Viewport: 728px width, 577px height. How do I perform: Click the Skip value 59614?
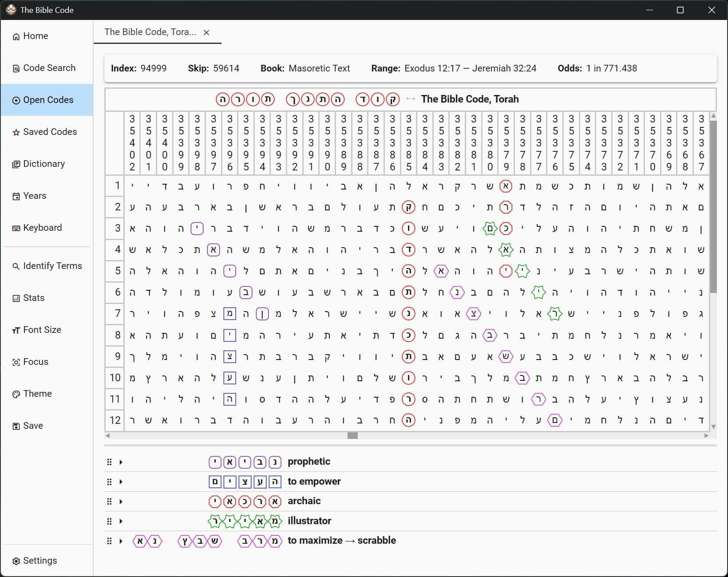pyautogui.click(x=226, y=68)
